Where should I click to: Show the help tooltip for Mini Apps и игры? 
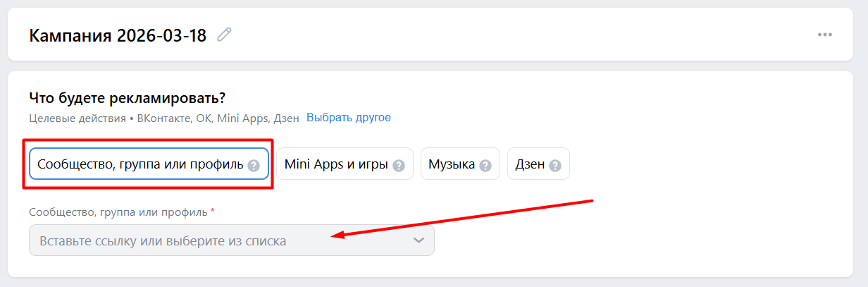click(x=399, y=166)
